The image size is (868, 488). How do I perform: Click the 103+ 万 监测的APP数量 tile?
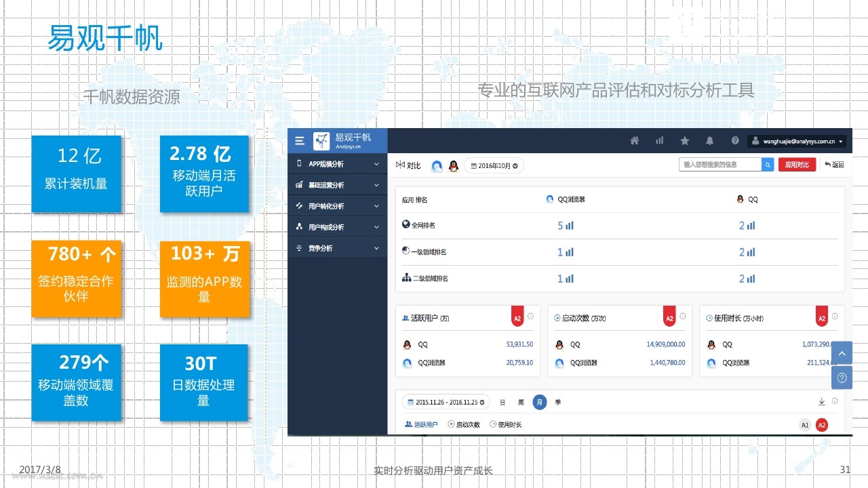coord(205,279)
